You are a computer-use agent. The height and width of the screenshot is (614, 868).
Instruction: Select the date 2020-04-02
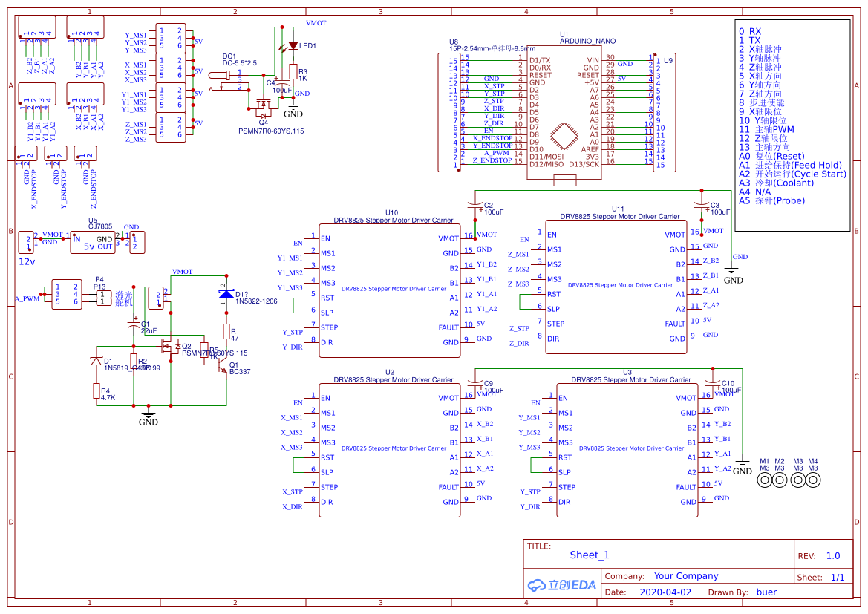click(x=665, y=592)
